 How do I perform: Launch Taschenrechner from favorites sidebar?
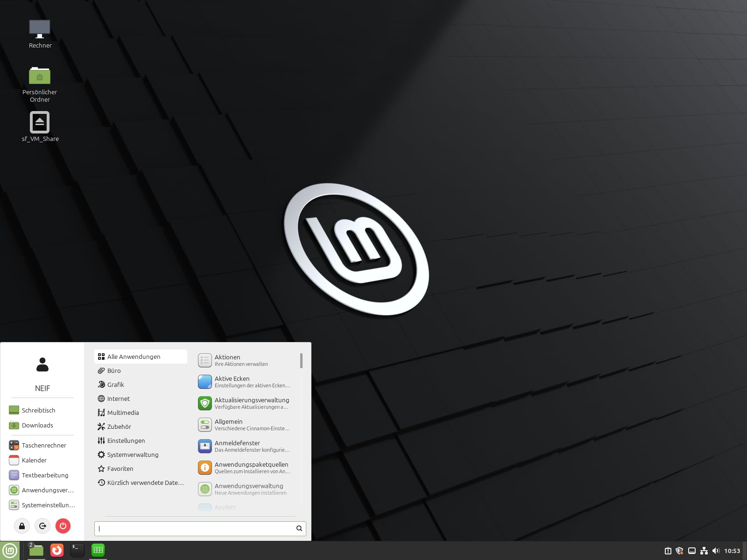[x=42, y=445]
